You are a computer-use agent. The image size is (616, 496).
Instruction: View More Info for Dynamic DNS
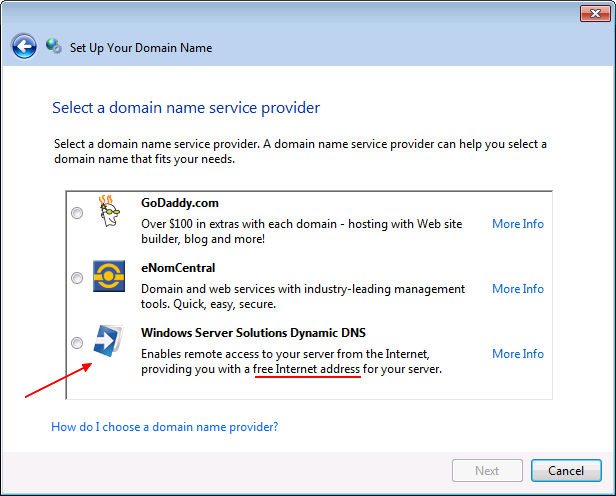tap(517, 354)
